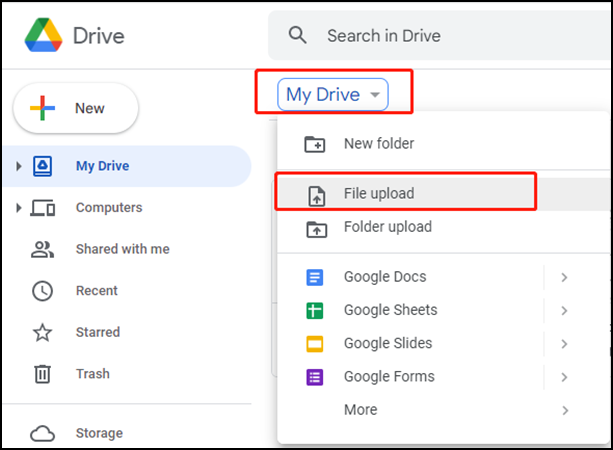Expand the More submenu chevron

click(x=565, y=410)
